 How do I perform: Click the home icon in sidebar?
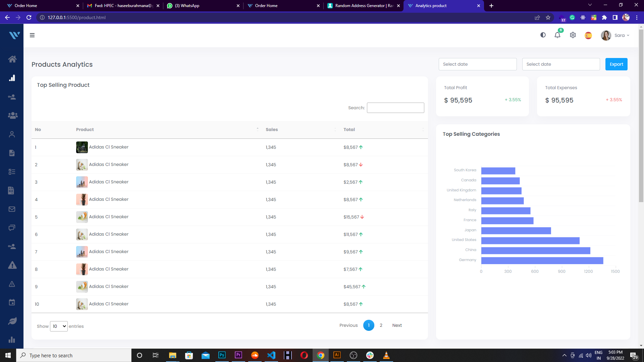click(12, 59)
